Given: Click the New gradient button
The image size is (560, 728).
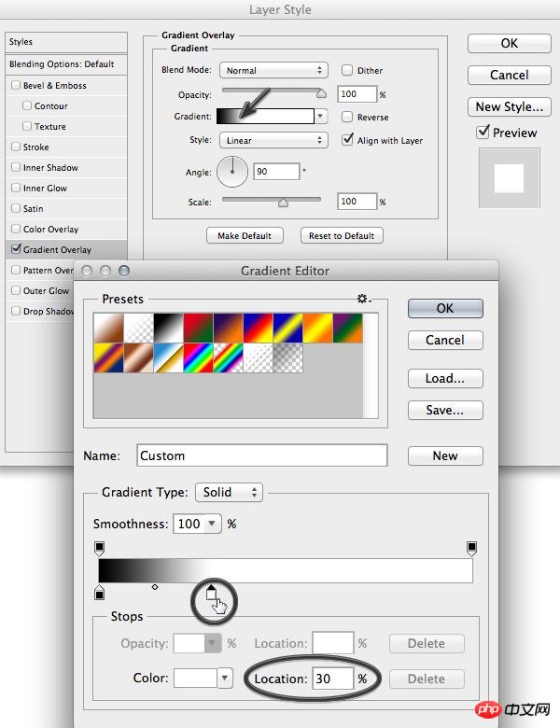Looking at the screenshot, I should tap(445, 455).
